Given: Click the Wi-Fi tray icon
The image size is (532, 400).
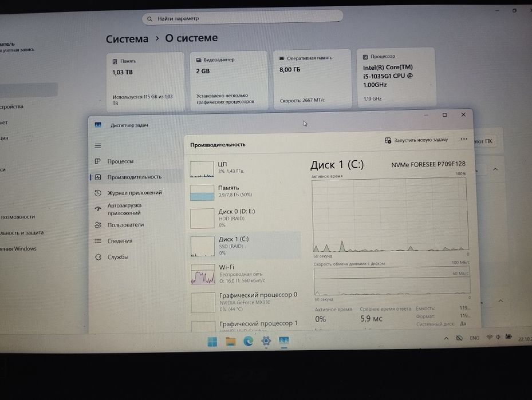Looking at the screenshot, I should (x=489, y=337).
